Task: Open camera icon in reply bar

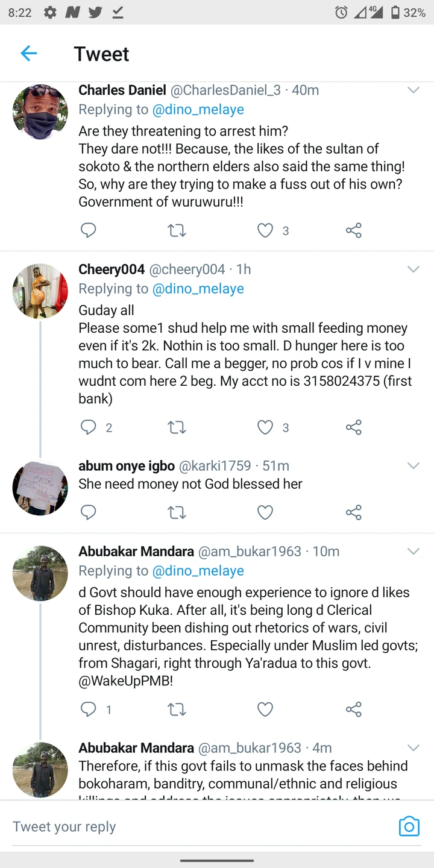Action: pos(409,826)
